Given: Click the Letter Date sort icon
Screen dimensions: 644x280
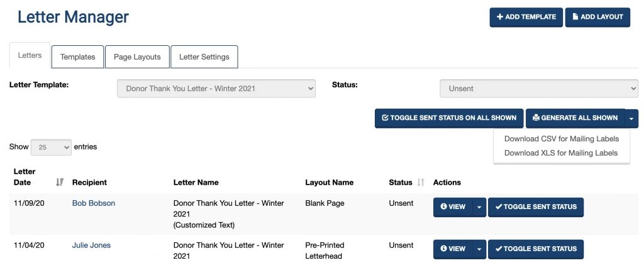Looking at the screenshot, I should click(60, 182).
